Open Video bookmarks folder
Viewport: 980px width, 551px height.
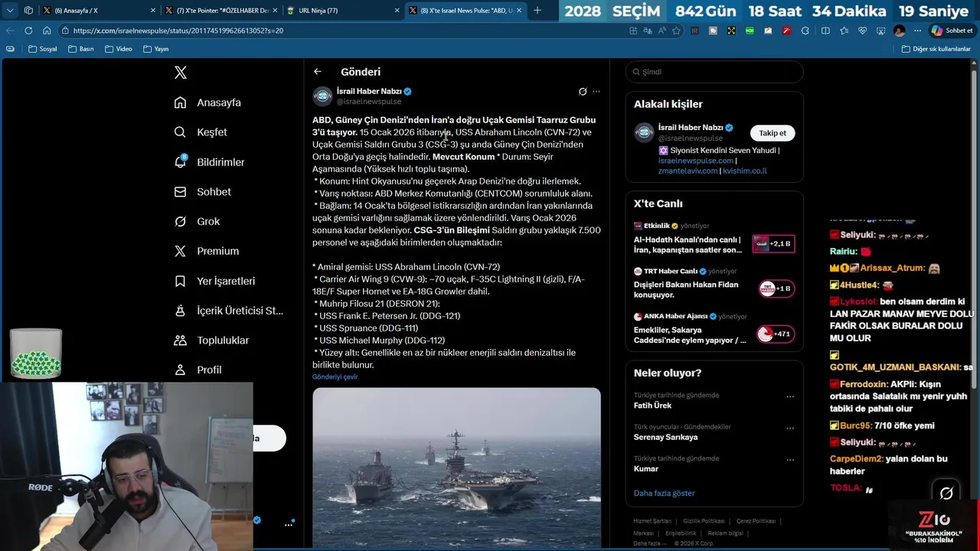(118, 49)
